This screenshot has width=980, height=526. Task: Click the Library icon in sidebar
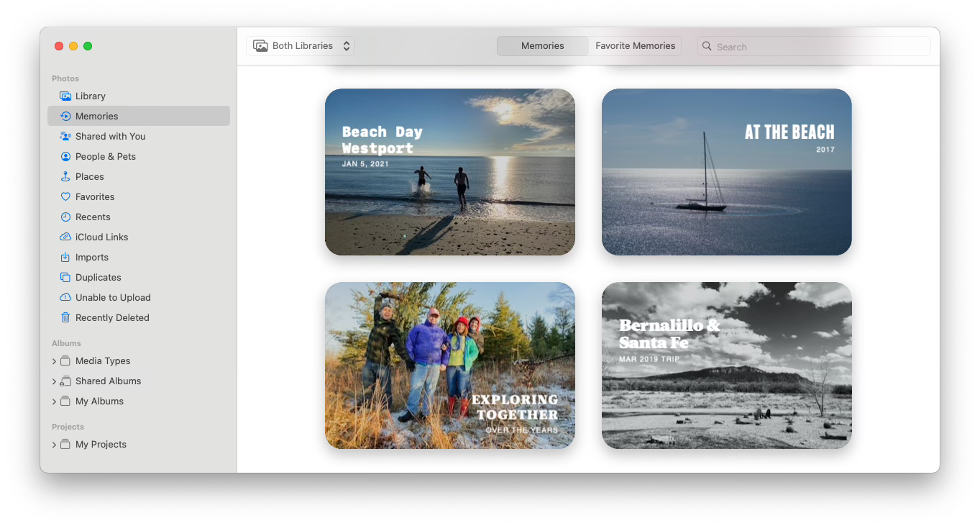(65, 96)
